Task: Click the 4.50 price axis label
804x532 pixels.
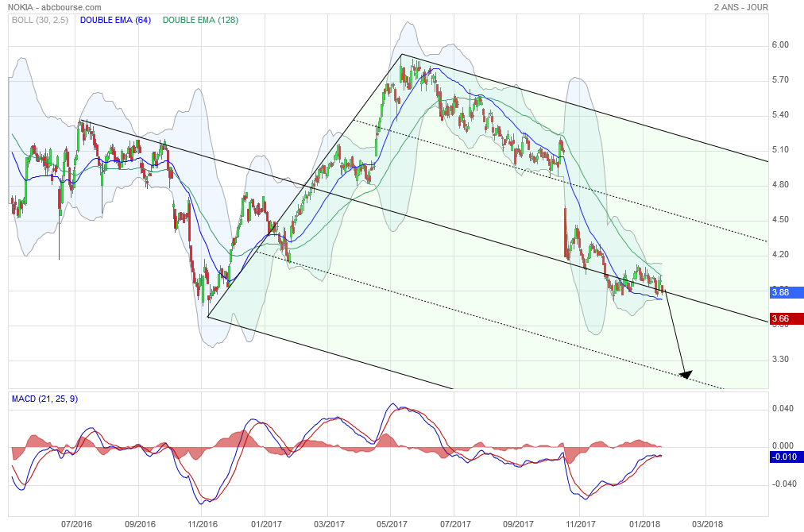Action: tap(780, 219)
